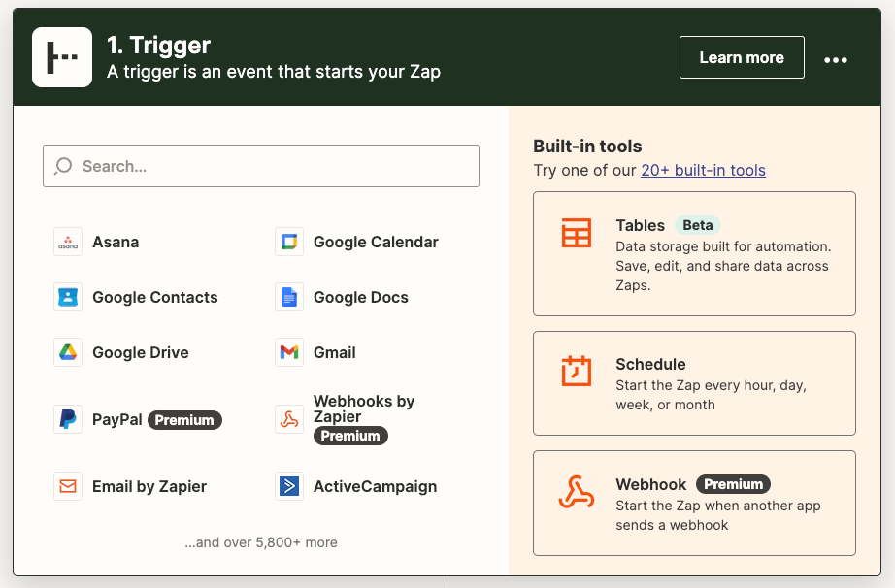Click the 'Built-in tools' heading

[587, 146]
